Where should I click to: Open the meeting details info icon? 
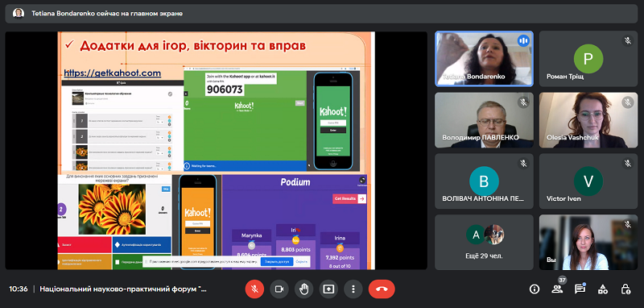pyautogui.click(x=535, y=289)
